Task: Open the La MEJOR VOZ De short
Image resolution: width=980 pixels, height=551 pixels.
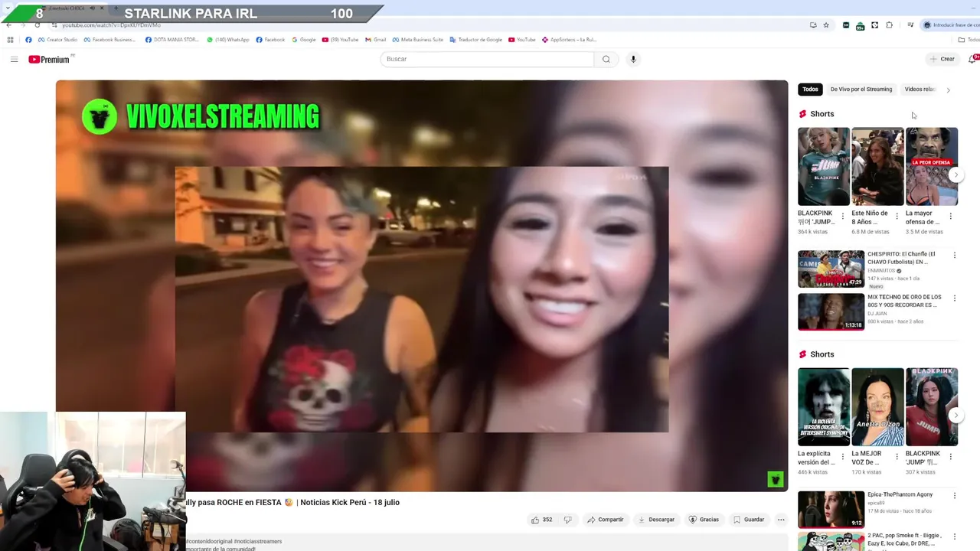Action: 877,406
